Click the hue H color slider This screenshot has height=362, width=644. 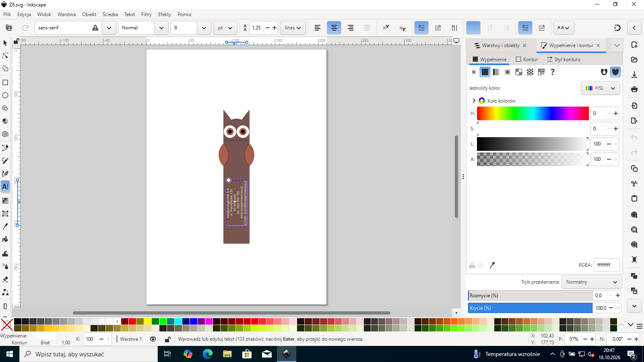533,113
